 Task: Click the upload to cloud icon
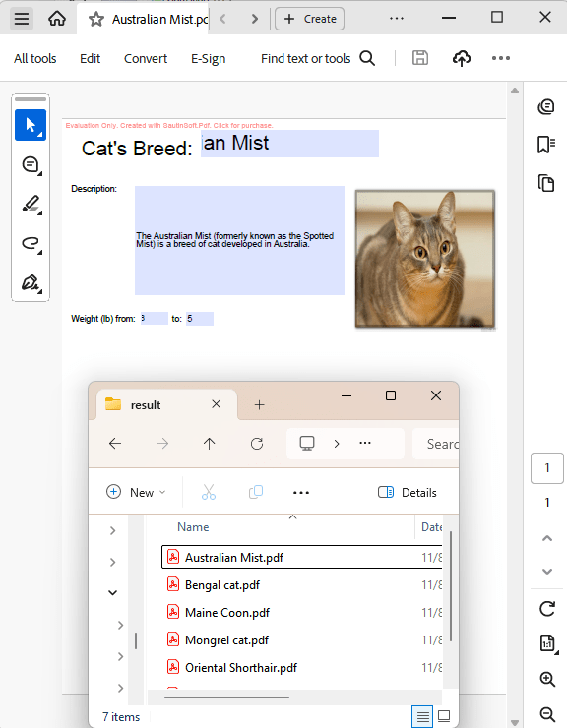461,58
